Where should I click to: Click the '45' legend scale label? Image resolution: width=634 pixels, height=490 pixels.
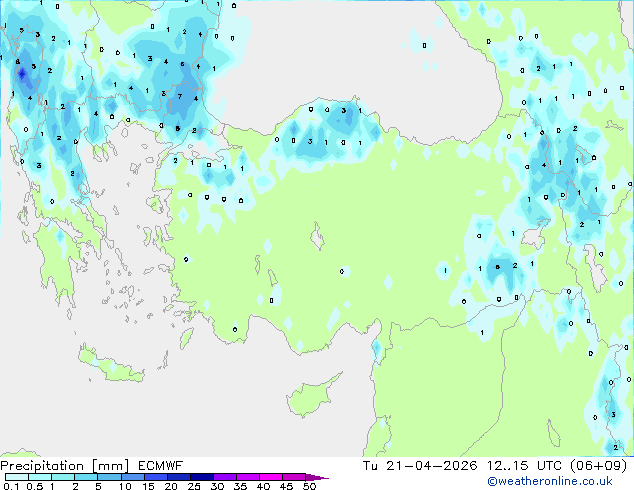(x=286, y=486)
